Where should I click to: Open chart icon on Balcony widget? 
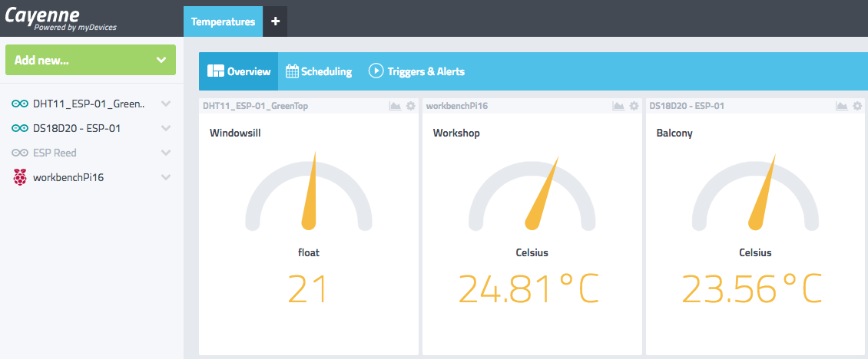pyautogui.click(x=842, y=107)
